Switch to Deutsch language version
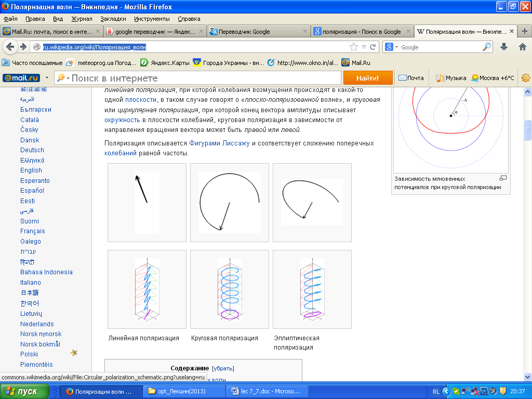This screenshot has height=399, width=532. coord(32,150)
